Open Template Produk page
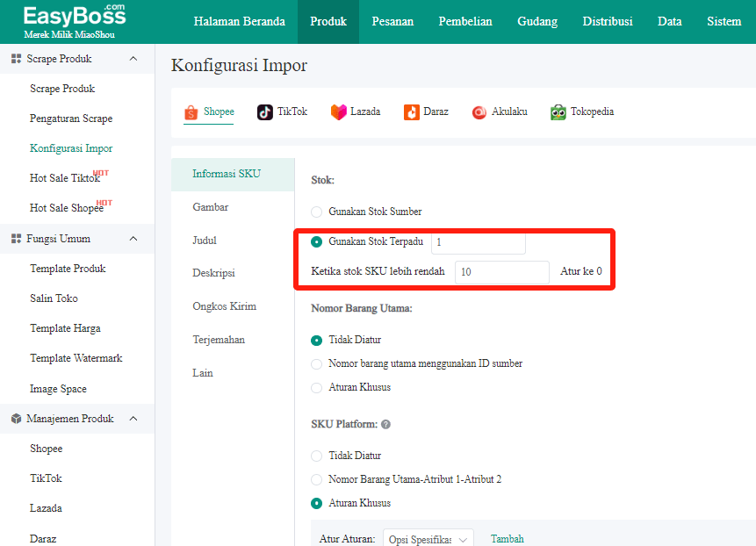The image size is (756, 546). coord(68,269)
